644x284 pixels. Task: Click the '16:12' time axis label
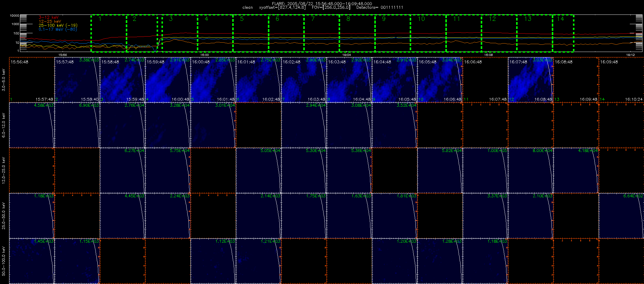coord(630,55)
